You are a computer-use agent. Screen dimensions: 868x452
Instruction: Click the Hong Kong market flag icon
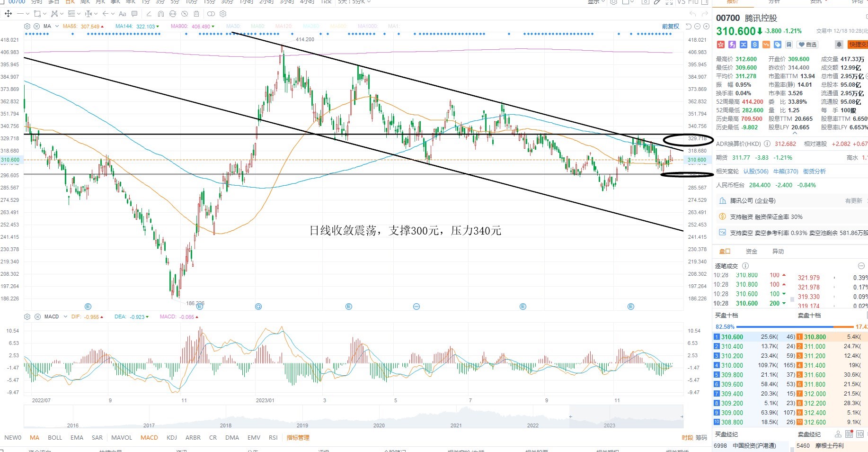[721, 45]
